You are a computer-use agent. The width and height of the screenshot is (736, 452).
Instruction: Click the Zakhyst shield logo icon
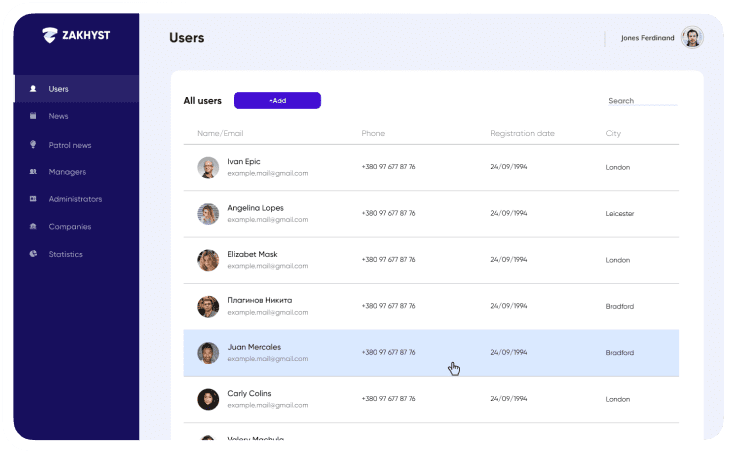pyautogui.click(x=50, y=35)
